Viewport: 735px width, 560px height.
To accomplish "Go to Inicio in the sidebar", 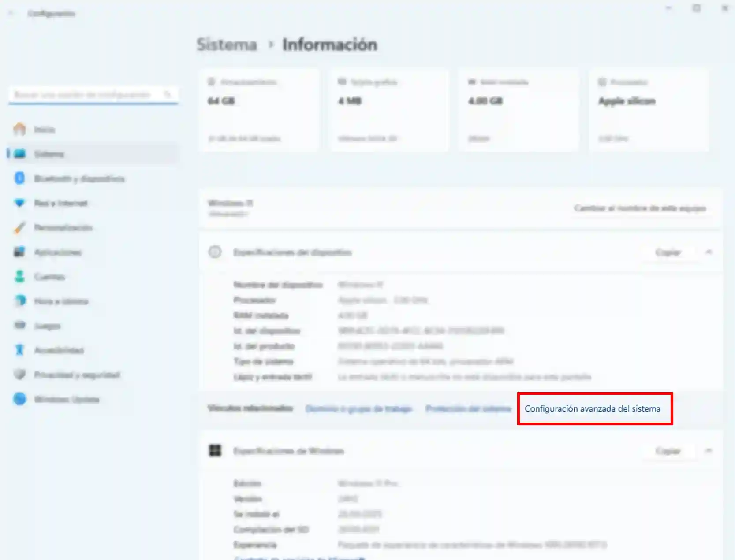I will pos(93,129).
